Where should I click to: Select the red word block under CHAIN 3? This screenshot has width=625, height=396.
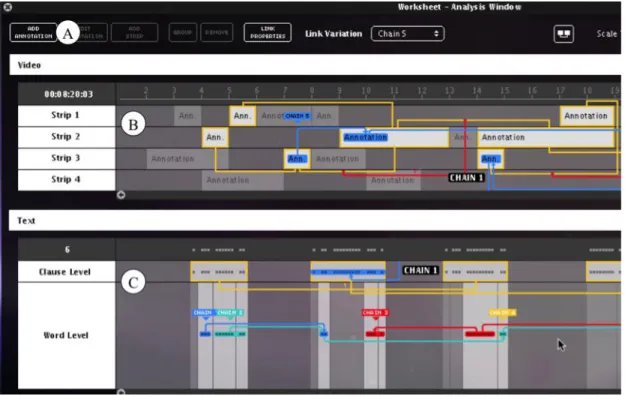(375, 333)
